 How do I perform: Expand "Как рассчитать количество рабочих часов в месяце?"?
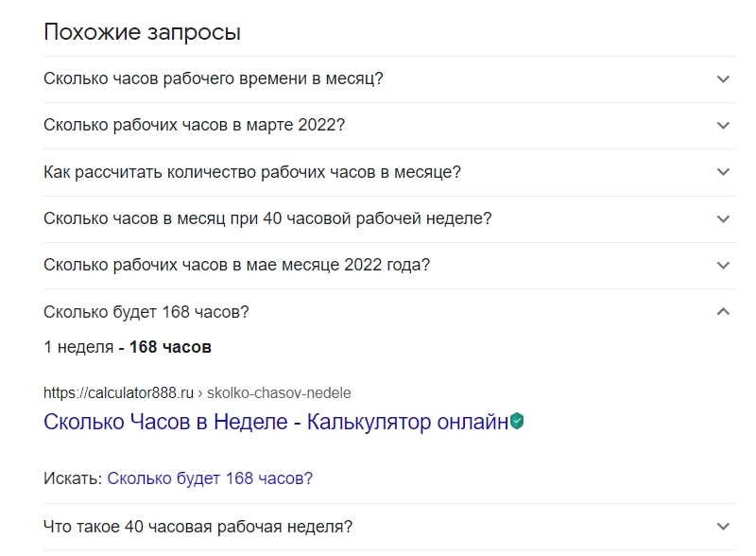point(722,172)
